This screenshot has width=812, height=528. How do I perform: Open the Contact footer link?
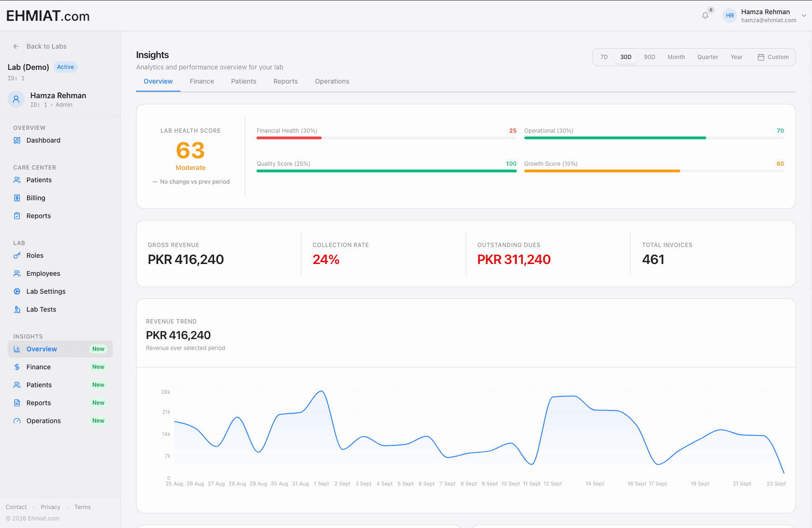click(16, 507)
